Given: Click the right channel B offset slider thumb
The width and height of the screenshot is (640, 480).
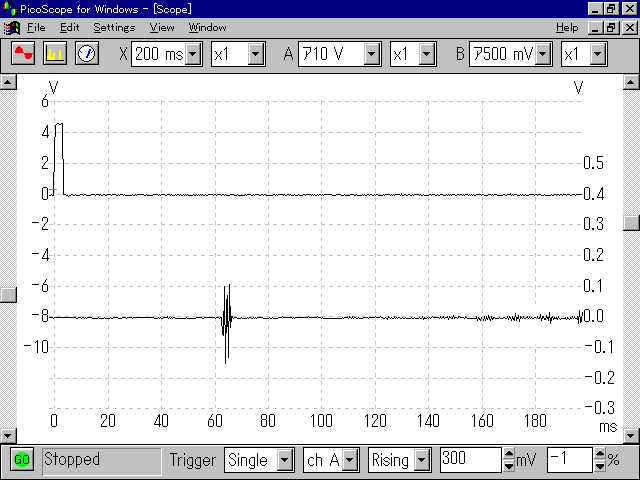Looking at the screenshot, I should coord(631,223).
